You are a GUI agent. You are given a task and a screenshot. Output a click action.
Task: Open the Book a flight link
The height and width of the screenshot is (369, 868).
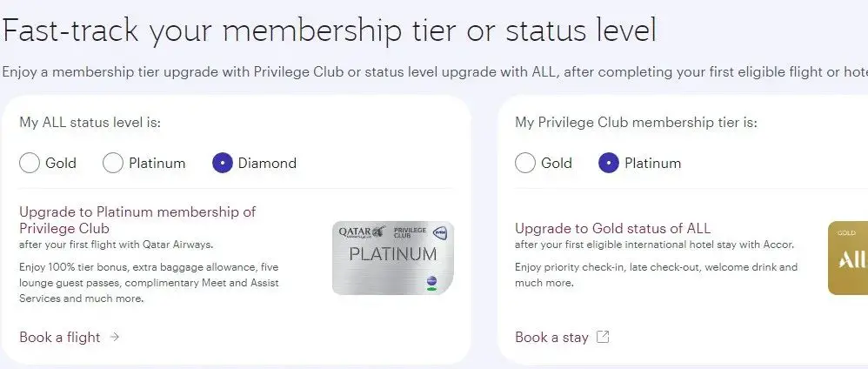coord(60,337)
